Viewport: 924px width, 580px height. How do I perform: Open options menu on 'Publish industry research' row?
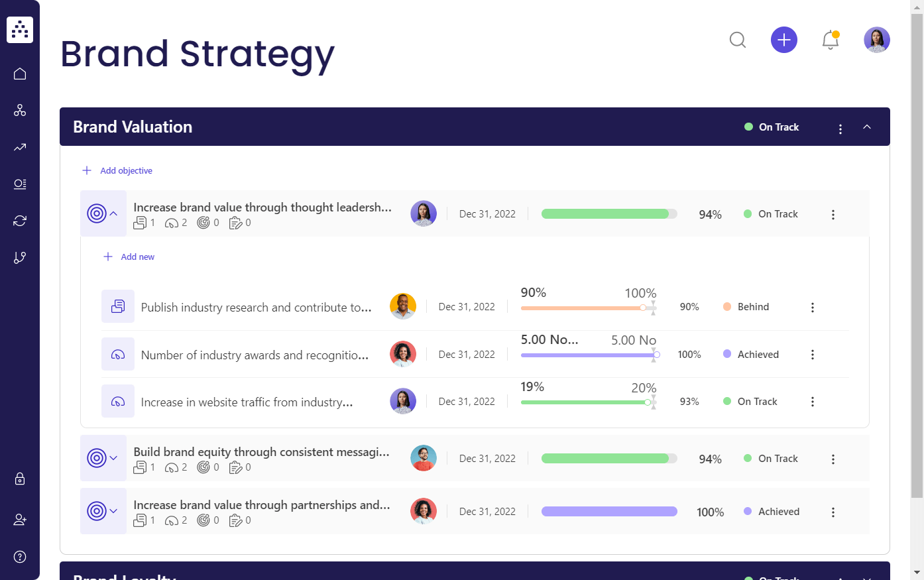pyautogui.click(x=813, y=307)
